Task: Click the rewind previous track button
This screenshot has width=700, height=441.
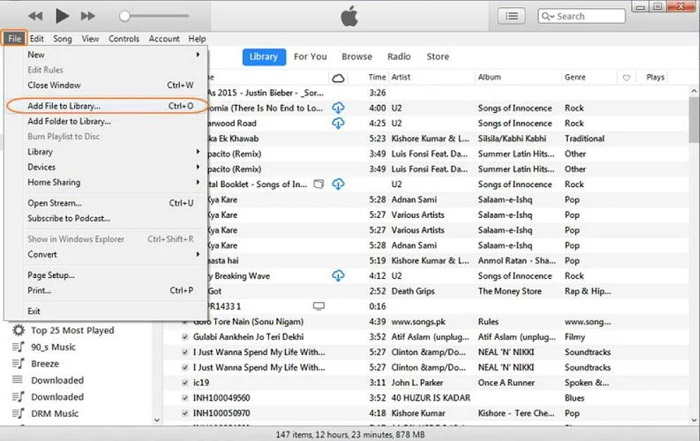Action: [x=35, y=16]
